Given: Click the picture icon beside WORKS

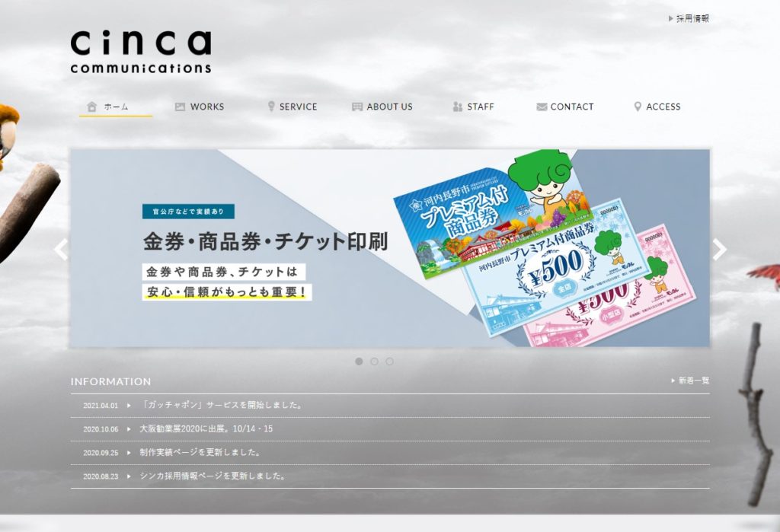Looking at the screenshot, I should [x=180, y=107].
